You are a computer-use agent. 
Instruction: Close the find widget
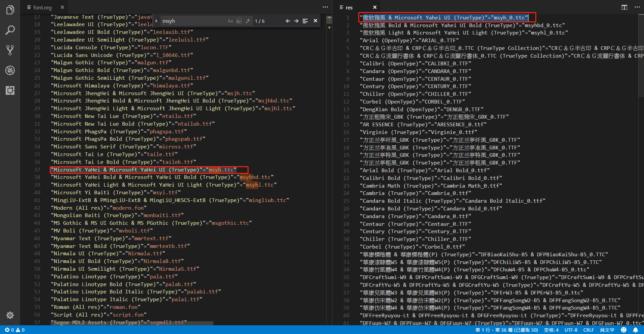click(315, 21)
